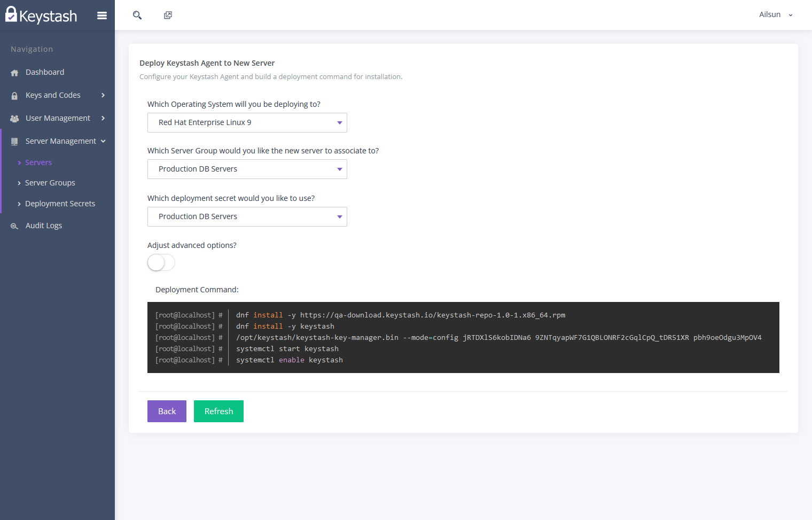Click inside the deployment command terminal box
The image size is (812, 520).
464,337
